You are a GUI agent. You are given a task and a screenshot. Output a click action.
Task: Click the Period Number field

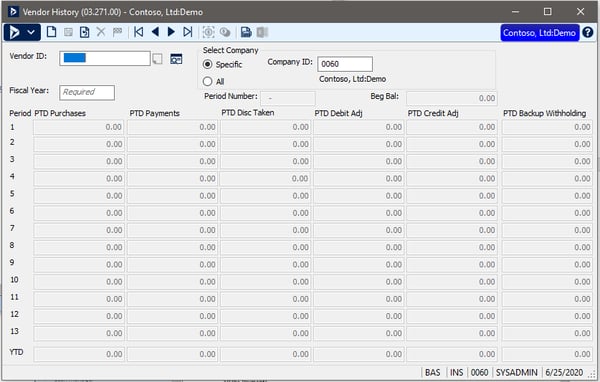(288, 98)
